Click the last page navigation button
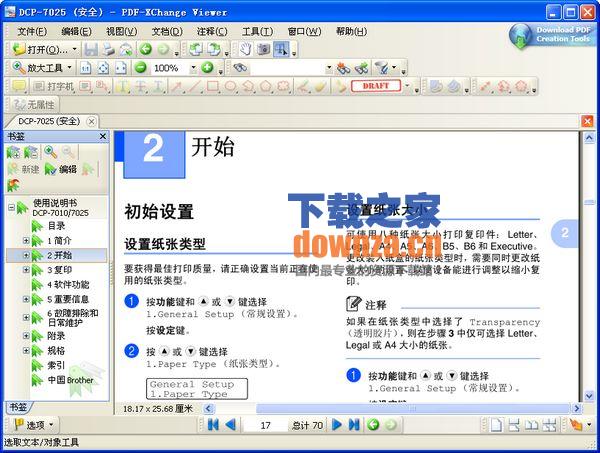The height and width of the screenshot is (453, 600). click(354, 424)
